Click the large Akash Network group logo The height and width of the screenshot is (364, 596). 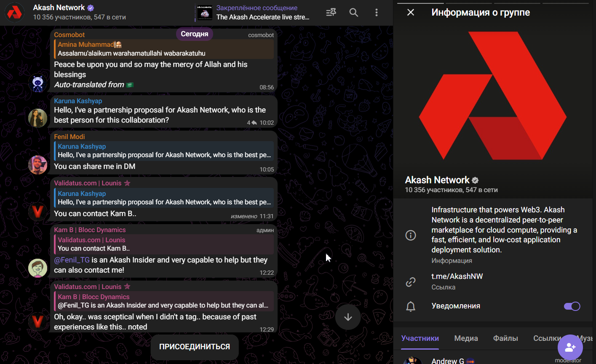point(492,96)
